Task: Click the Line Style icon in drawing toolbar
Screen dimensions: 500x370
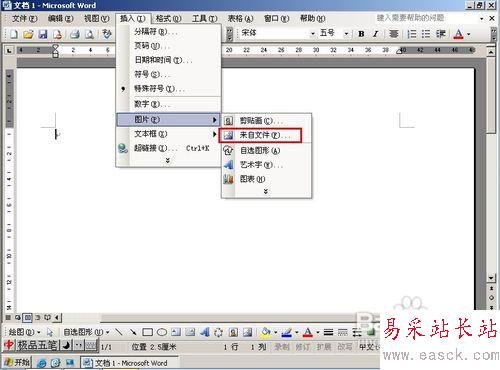Action: pos(328,332)
